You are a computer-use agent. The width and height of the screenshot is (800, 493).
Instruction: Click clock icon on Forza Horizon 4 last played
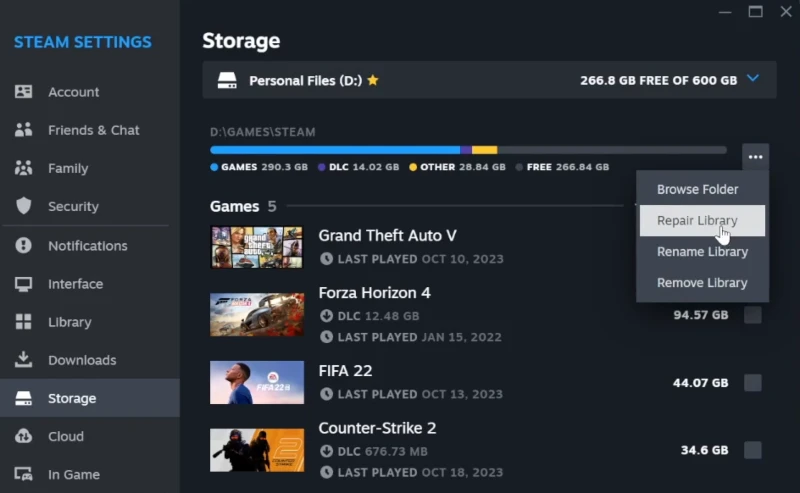pos(327,337)
